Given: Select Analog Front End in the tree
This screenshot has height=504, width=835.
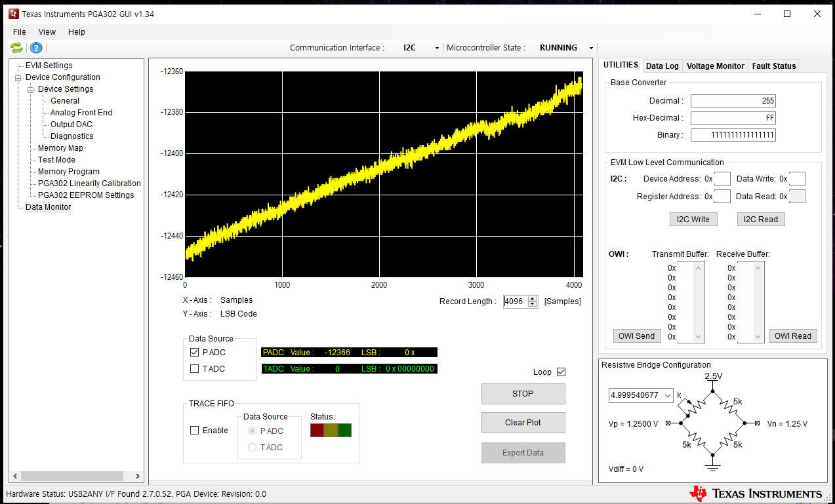Looking at the screenshot, I should pyautogui.click(x=81, y=113).
